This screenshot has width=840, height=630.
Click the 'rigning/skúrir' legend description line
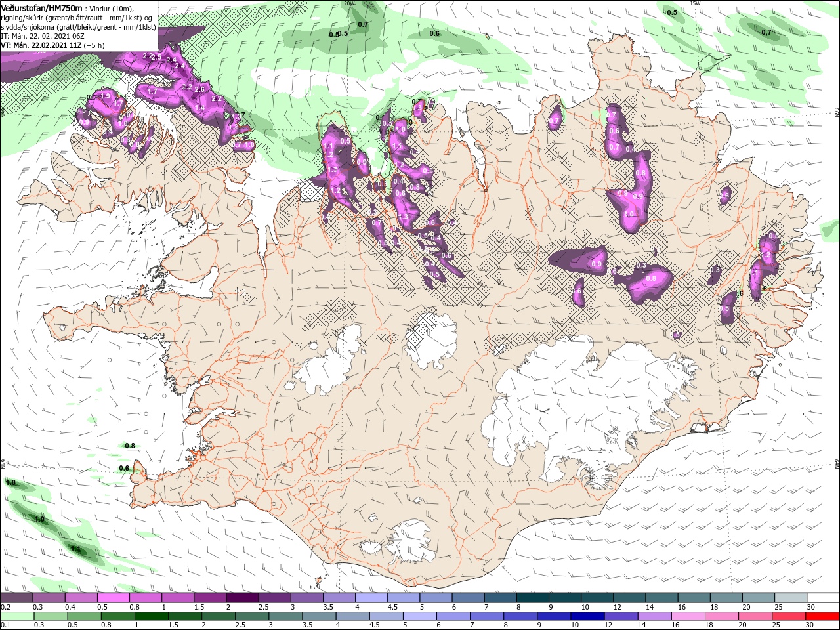pyautogui.click(x=76, y=17)
